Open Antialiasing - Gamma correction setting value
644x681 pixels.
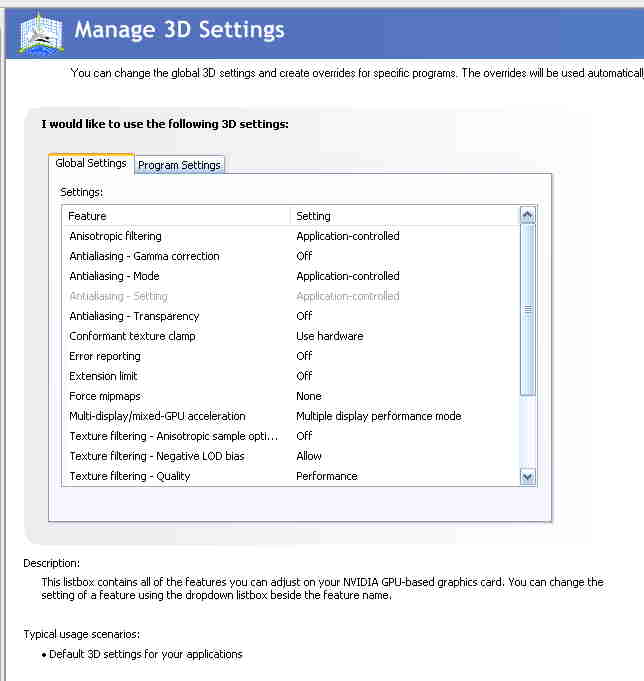click(x=304, y=256)
